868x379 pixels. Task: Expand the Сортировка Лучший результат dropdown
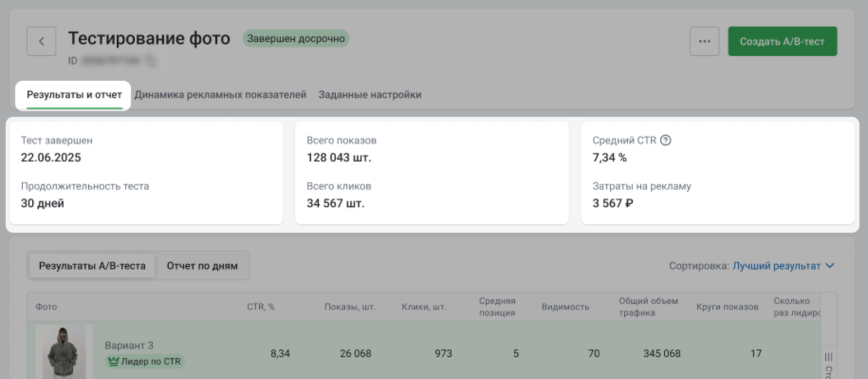776,266
